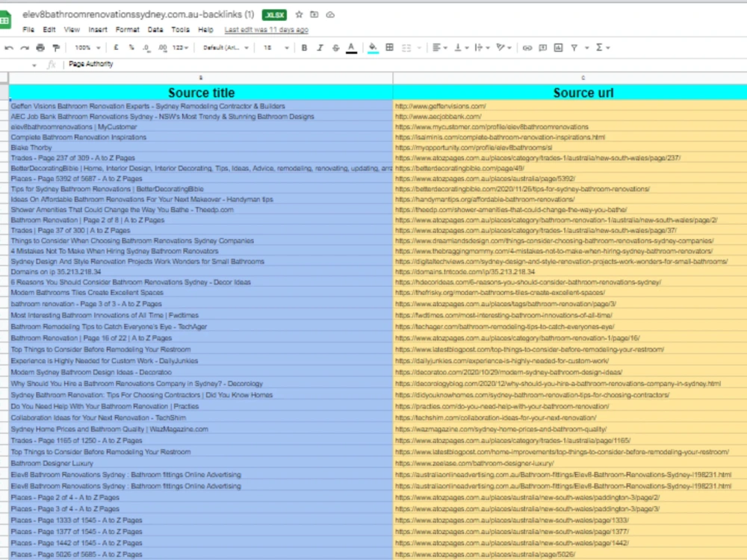Image resolution: width=747 pixels, height=560 pixels.
Task: Open the View menu
Action: pyautogui.click(x=72, y=30)
